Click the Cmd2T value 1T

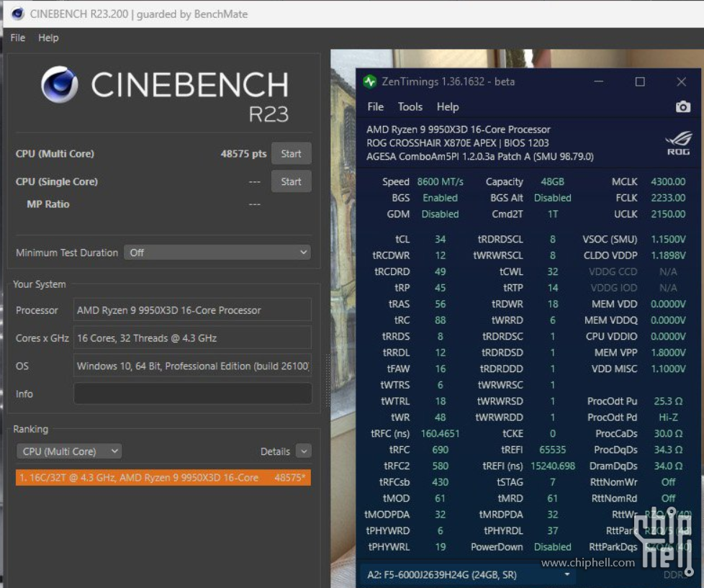[552, 214]
